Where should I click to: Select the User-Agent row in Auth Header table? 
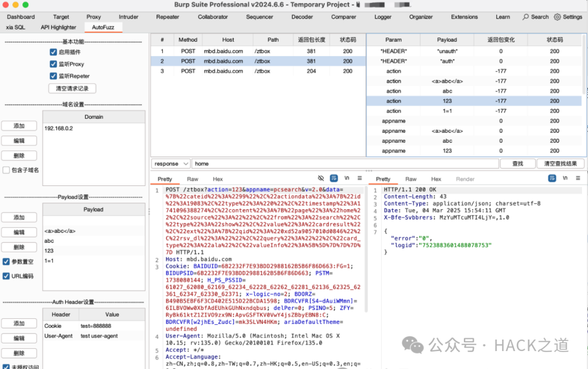94,336
